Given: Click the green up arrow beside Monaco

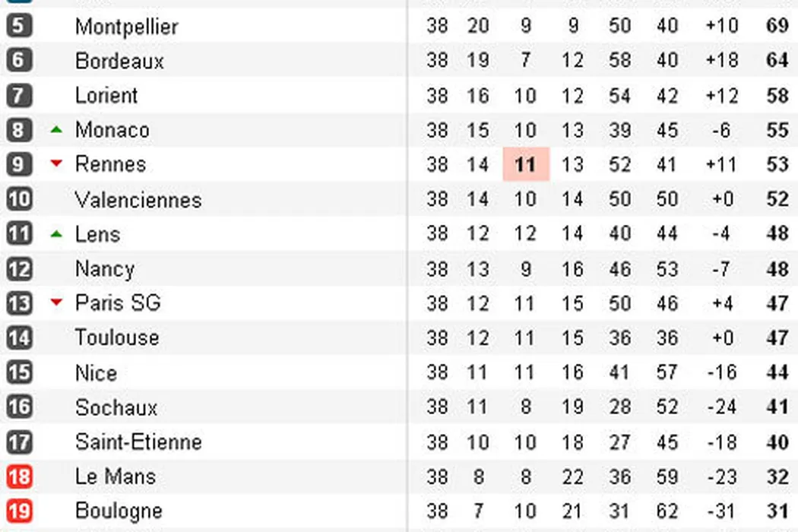Looking at the screenshot, I should coord(55,130).
